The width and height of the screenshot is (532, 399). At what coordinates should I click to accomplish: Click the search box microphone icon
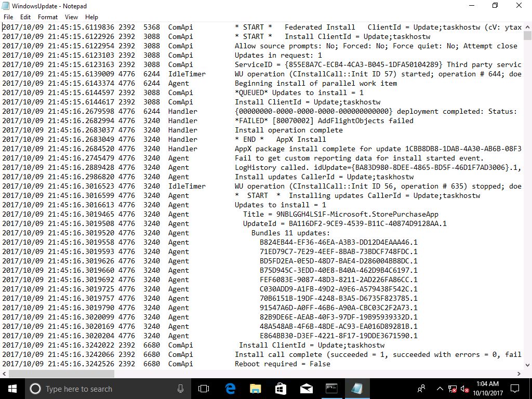(x=180, y=389)
